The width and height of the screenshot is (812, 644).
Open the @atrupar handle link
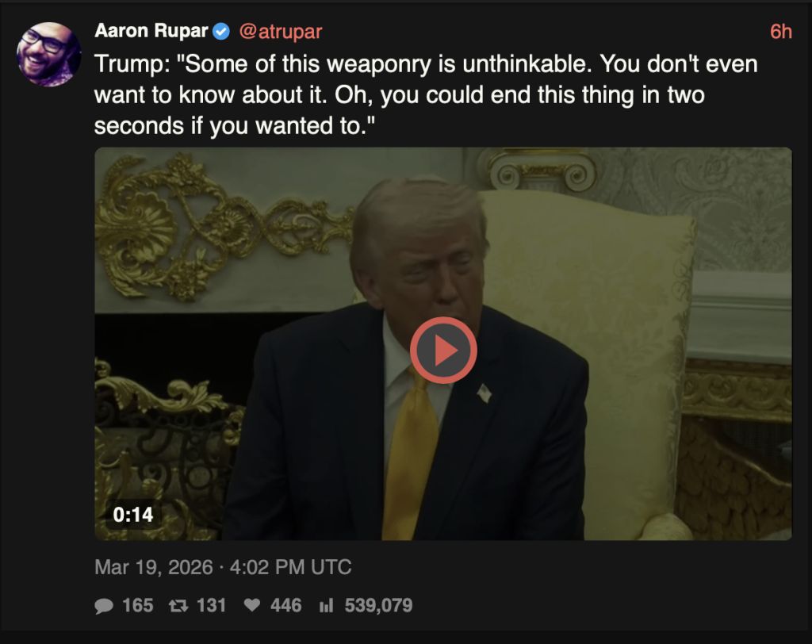pos(281,31)
